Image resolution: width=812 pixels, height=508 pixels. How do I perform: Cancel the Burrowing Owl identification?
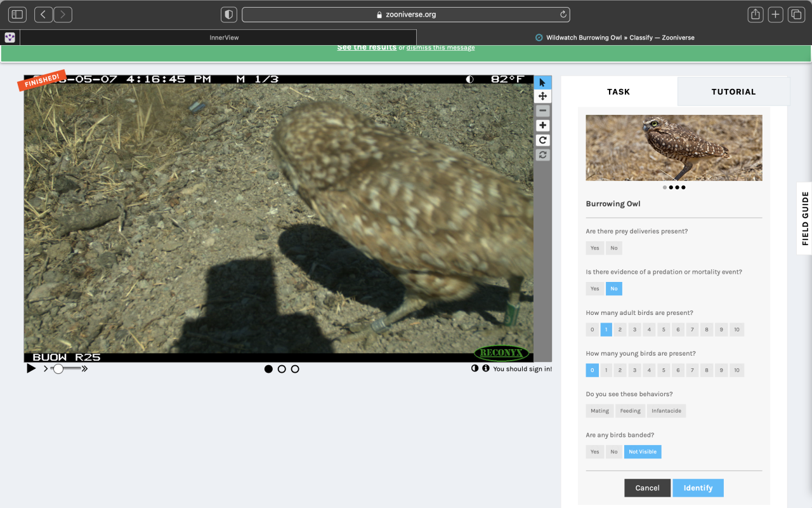click(x=647, y=488)
